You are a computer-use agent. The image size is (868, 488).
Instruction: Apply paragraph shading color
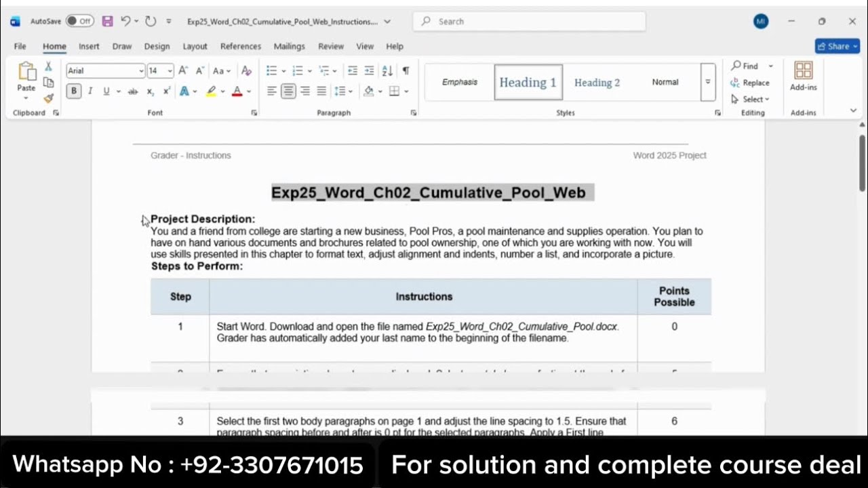[x=368, y=91]
